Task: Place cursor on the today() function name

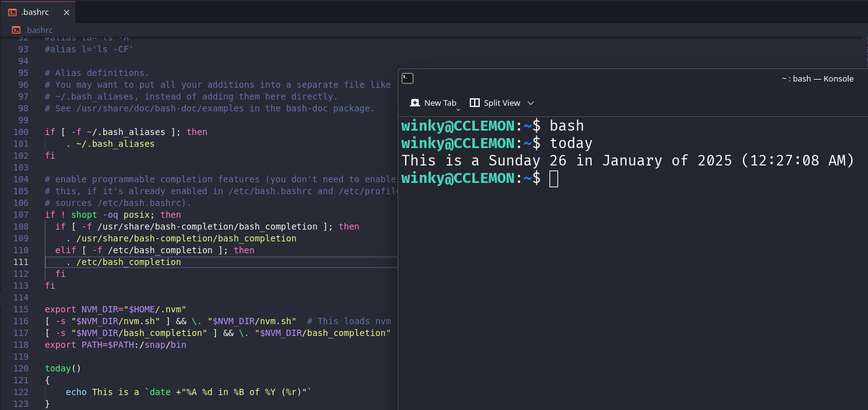Action: click(x=58, y=368)
